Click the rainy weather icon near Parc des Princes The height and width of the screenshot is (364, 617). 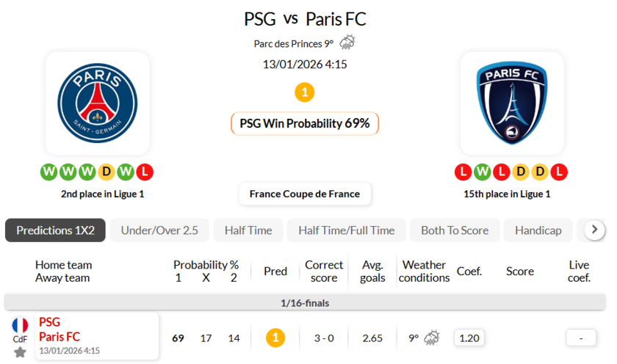347,43
